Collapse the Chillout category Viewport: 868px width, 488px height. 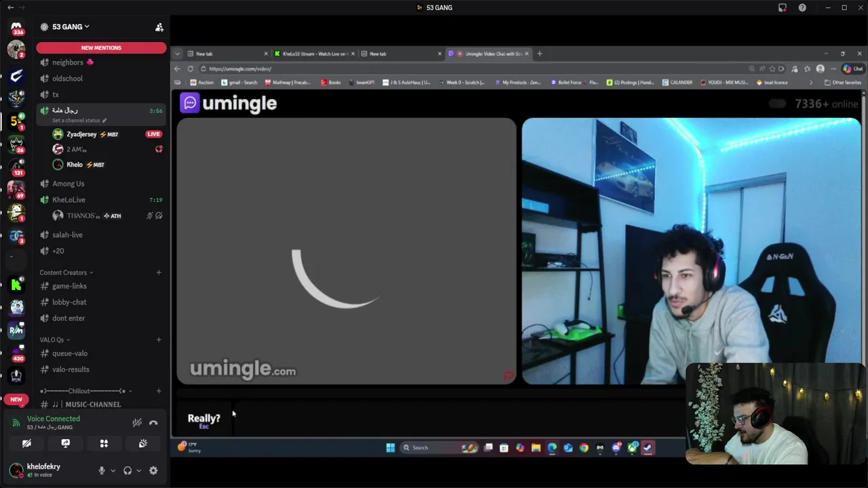pyautogui.click(x=85, y=391)
